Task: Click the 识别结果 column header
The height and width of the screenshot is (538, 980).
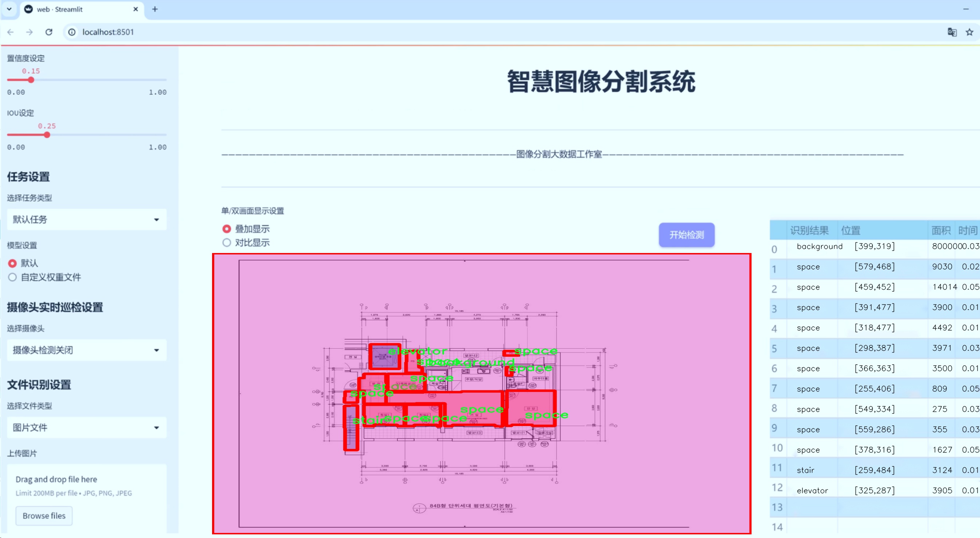Action: tap(809, 230)
